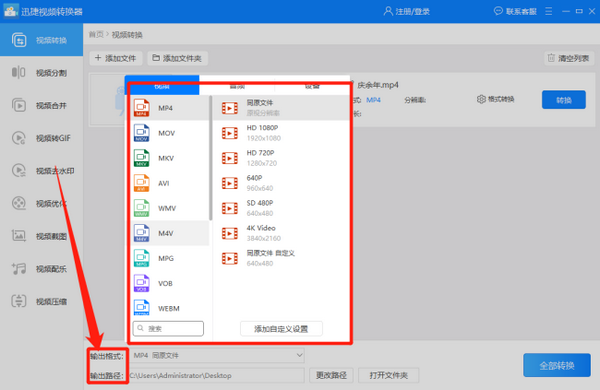Click the 全部转换 button
600x390 pixels.
557,366
